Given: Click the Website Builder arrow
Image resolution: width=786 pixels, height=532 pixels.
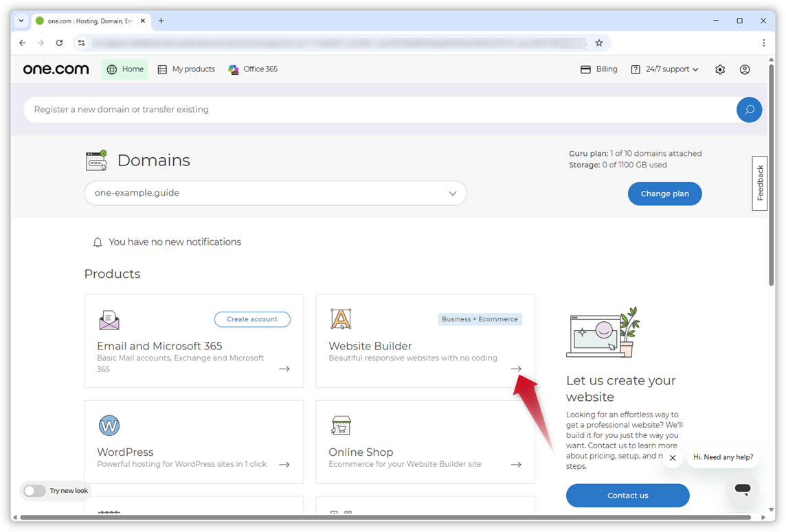Looking at the screenshot, I should pos(516,368).
